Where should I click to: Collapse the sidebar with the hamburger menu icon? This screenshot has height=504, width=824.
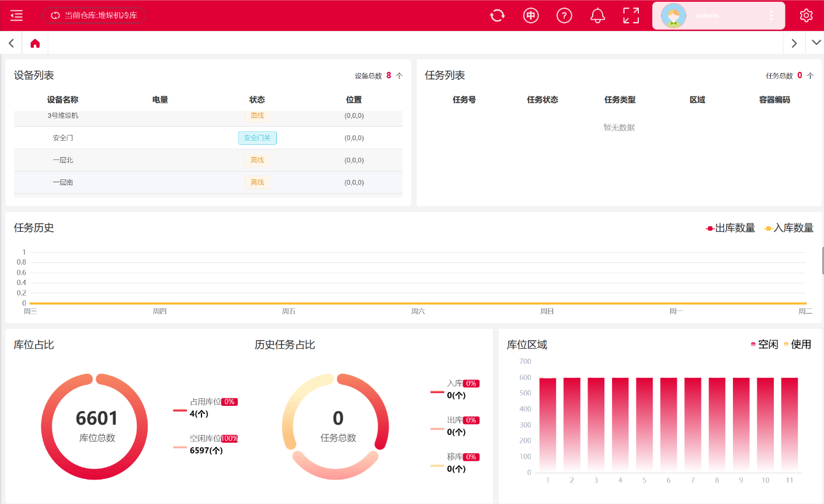click(16, 16)
